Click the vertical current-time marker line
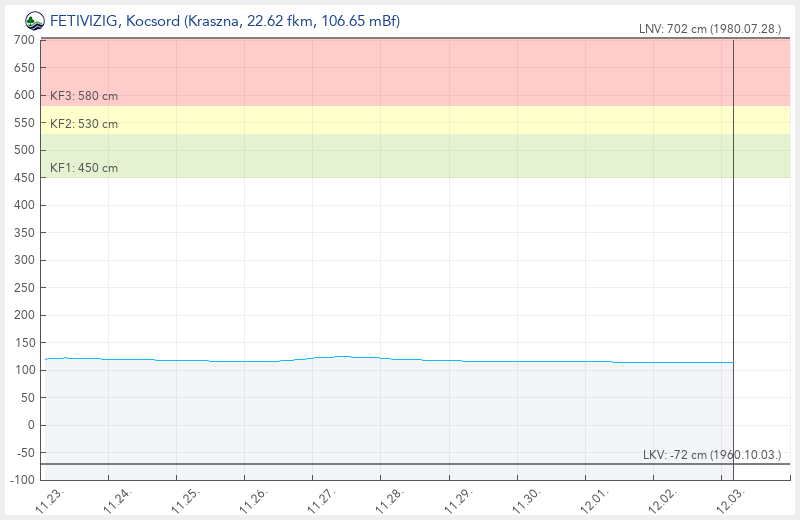Screen dimensions: 800x520 (733, 250)
